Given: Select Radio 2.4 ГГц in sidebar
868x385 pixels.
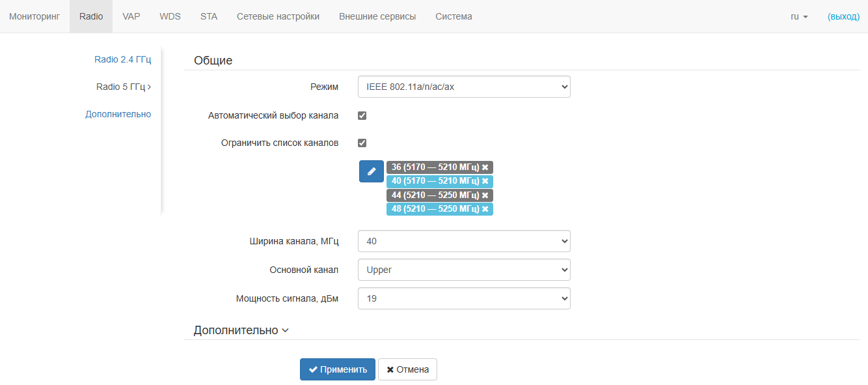Looking at the screenshot, I should 122,59.
